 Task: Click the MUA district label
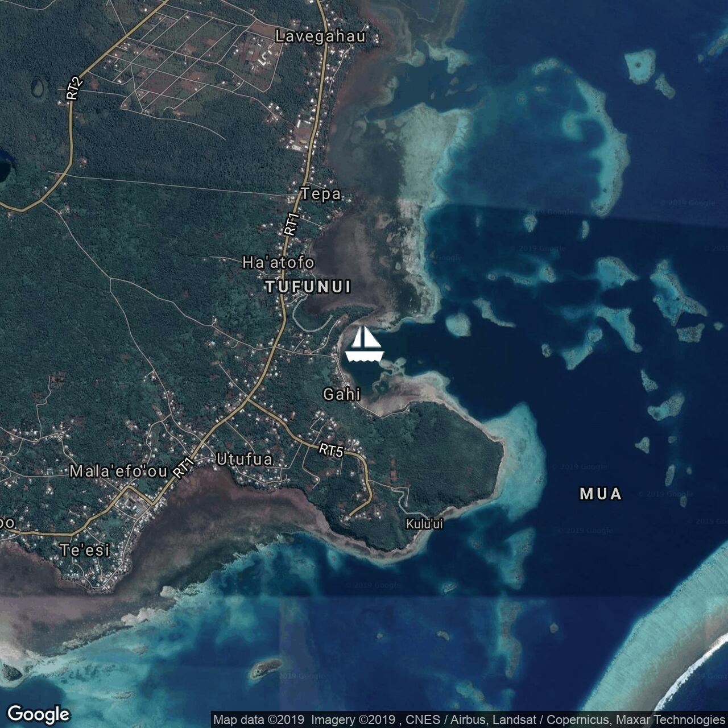(601, 494)
